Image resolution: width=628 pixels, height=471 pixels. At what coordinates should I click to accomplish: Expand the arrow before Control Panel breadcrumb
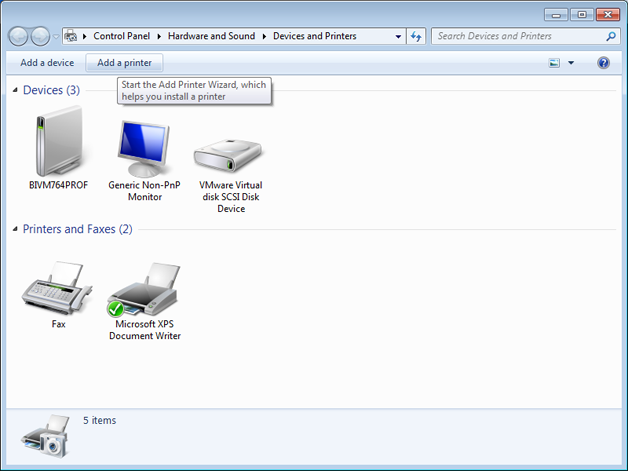point(85,36)
